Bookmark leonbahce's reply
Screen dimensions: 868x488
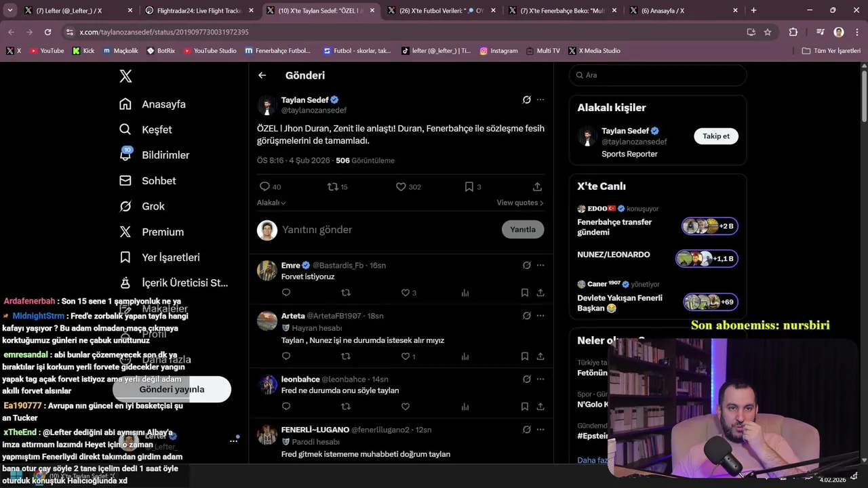click(x=525, y=407)
